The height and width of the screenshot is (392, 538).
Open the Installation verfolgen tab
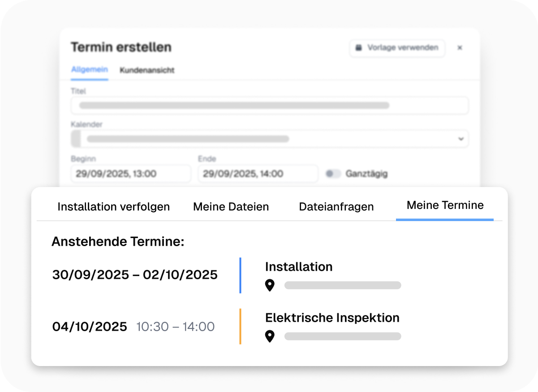(x=114, y=207)
